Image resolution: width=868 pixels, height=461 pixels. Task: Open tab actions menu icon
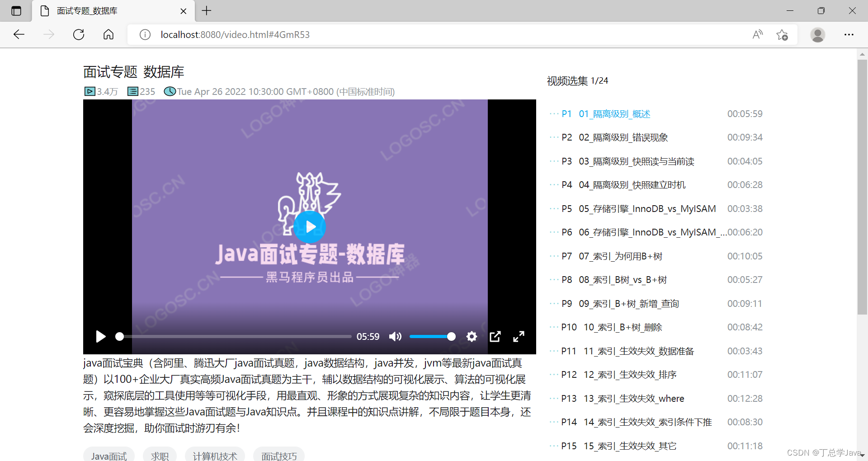click(16, 11)
